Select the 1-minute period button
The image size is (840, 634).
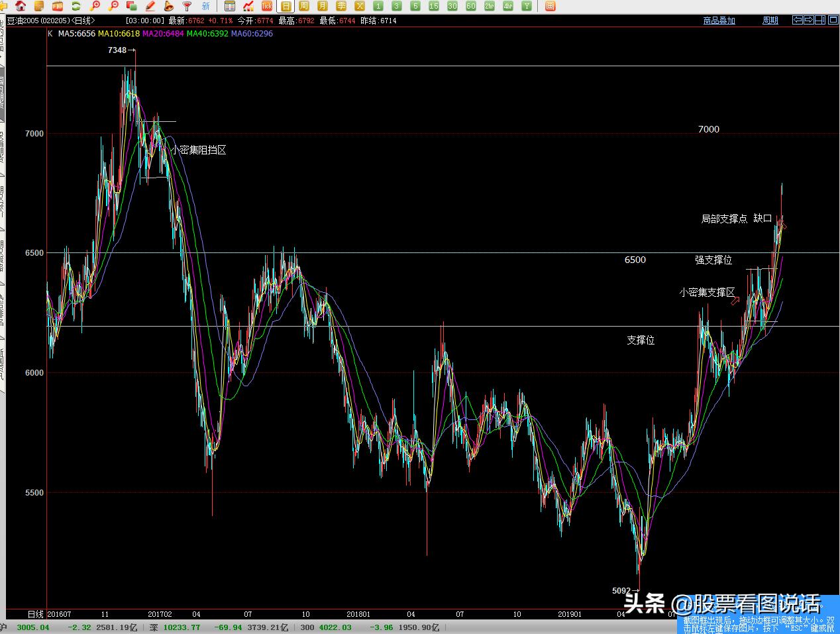(x=378, y=6)
